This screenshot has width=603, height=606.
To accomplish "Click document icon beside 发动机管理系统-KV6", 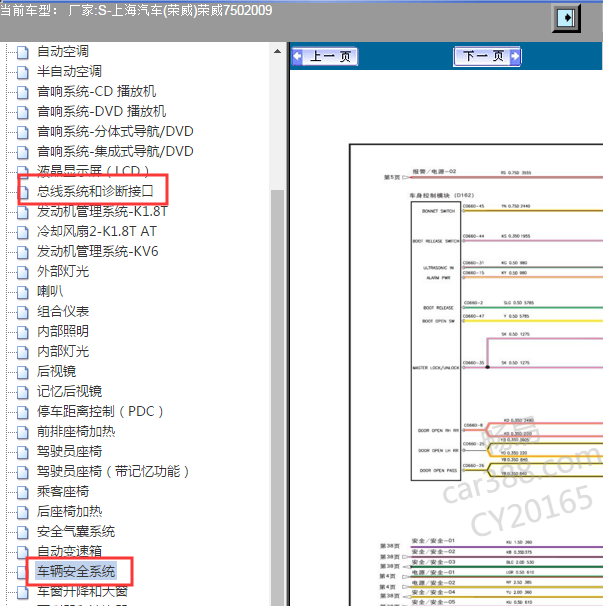I will click(22, 252).
